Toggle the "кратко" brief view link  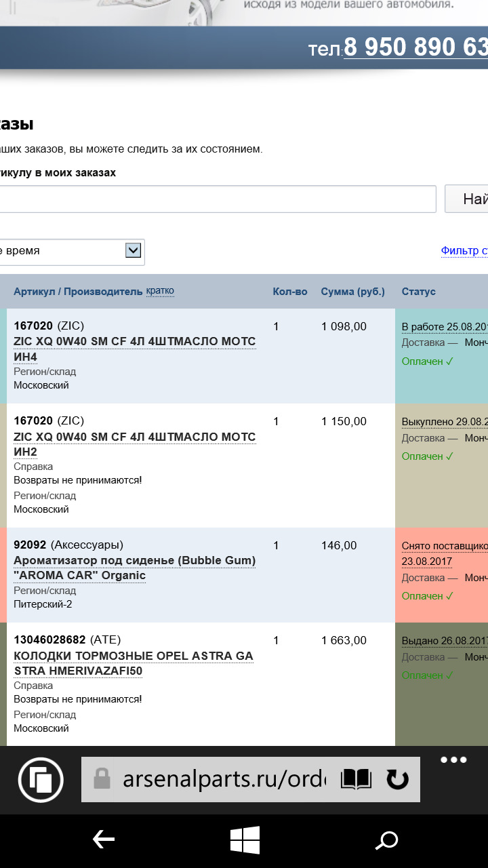(x=160, y=291)
